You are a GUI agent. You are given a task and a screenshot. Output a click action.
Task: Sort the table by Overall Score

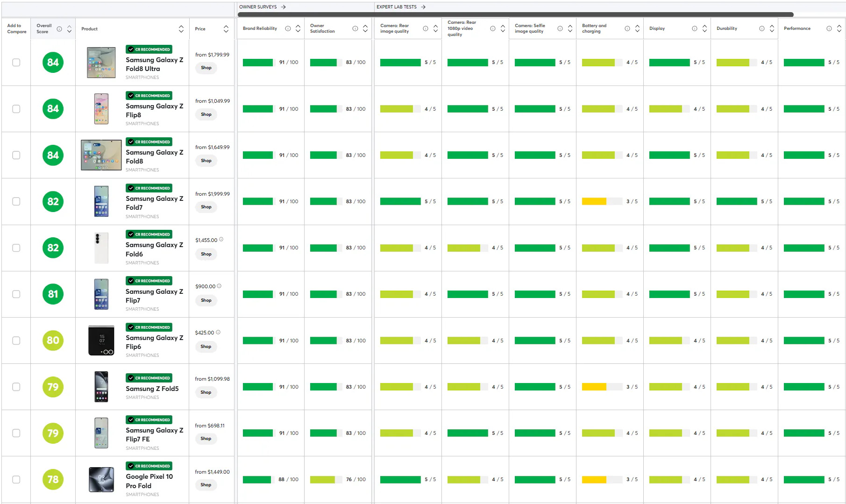pos(70,29)
